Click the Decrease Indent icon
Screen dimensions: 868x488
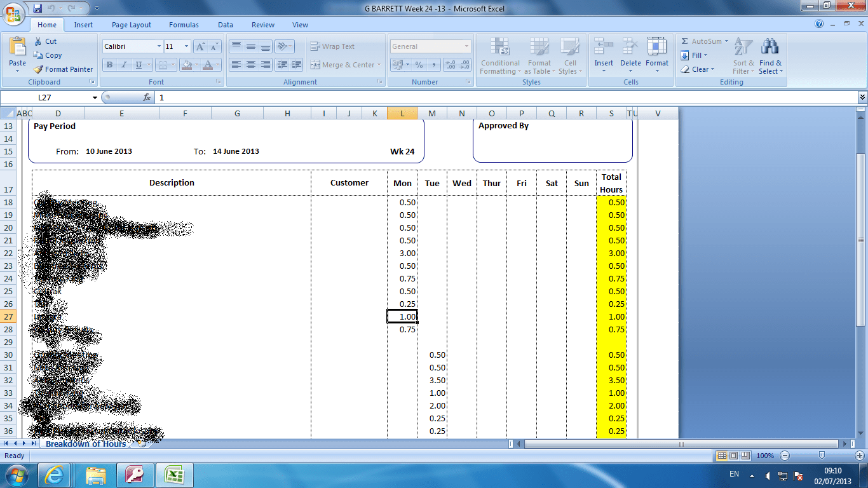point(282,65)
